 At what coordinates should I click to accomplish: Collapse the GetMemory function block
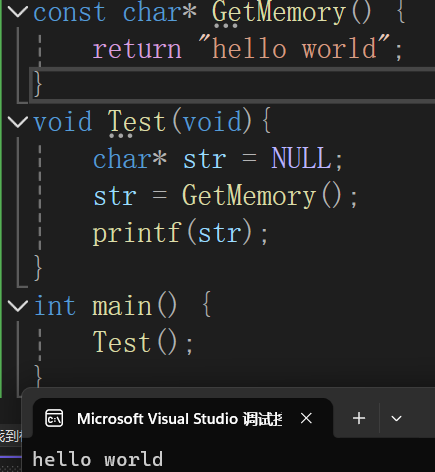(17, 12)
